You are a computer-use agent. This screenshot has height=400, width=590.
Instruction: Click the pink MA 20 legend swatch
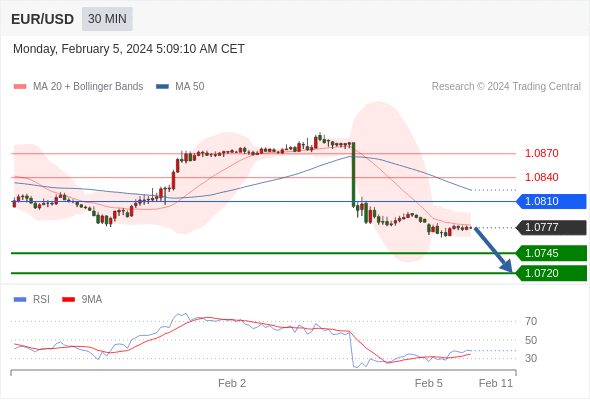pos(20,87)
